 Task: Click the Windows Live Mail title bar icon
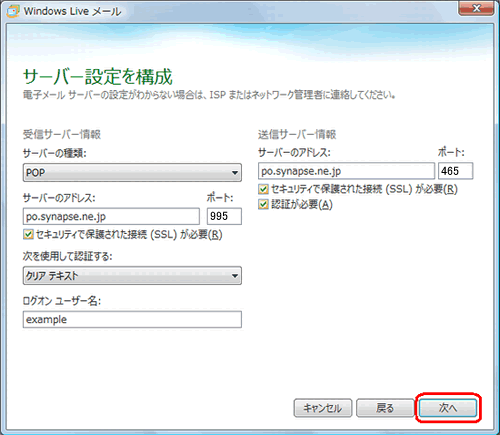click(13, 11)
